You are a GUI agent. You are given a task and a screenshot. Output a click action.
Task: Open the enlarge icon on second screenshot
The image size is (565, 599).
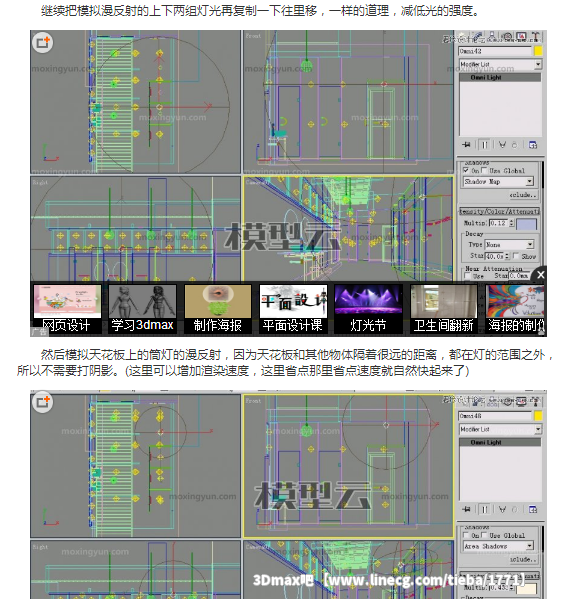coord(42,402)
